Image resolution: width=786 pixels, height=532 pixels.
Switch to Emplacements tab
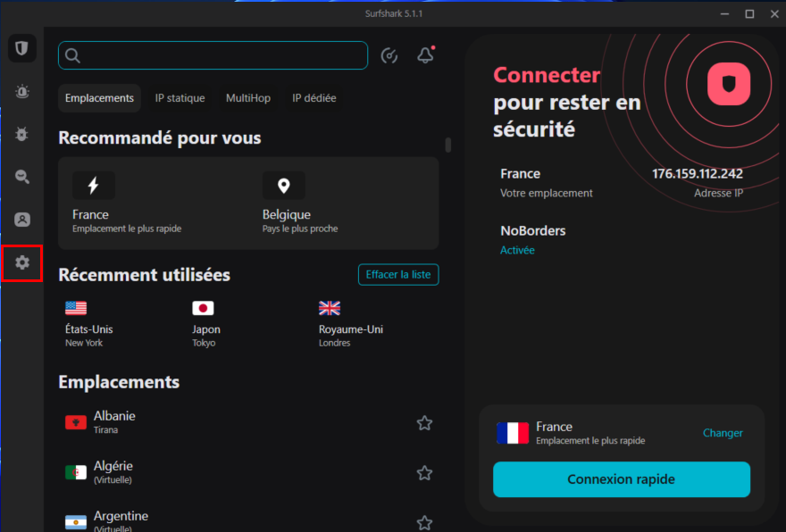[x=99, y=98]
